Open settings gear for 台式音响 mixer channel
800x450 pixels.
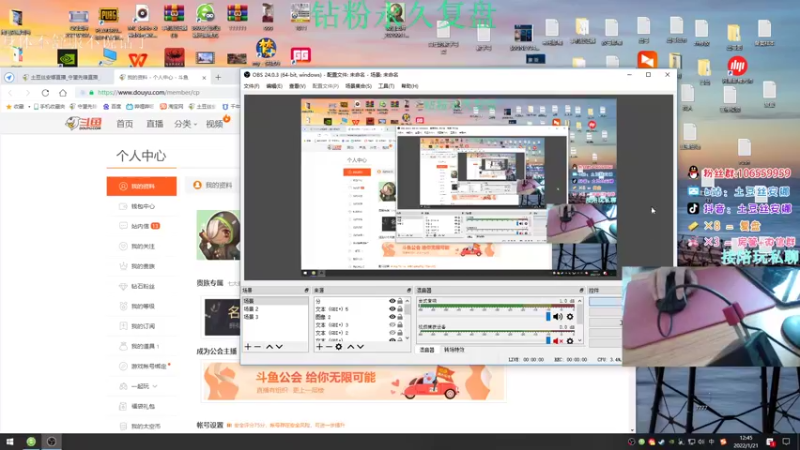[x=570, y=317]
